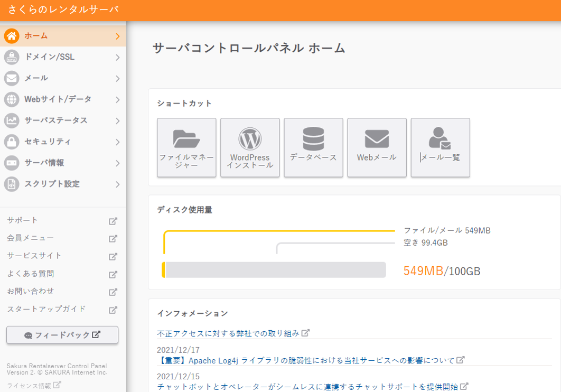Click the mail envelope icon in sidebar
This screenshot has height=392, width=561.
[12, 78]
